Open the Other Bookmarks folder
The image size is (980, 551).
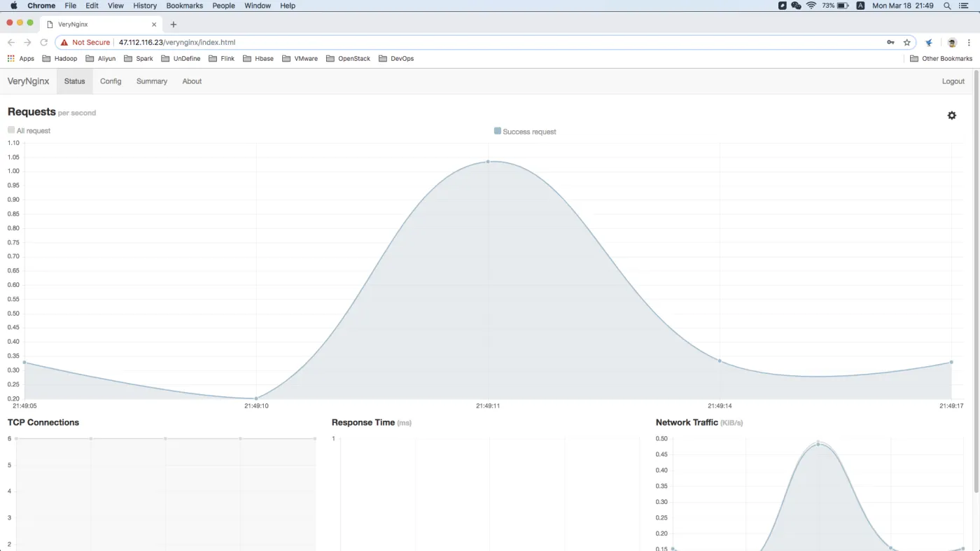click(941, 59)
